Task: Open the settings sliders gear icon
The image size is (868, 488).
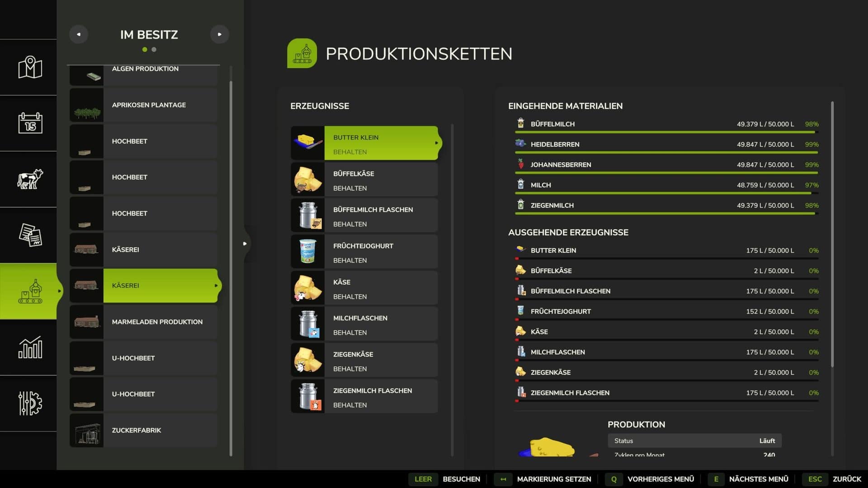Action: point(30,403)
